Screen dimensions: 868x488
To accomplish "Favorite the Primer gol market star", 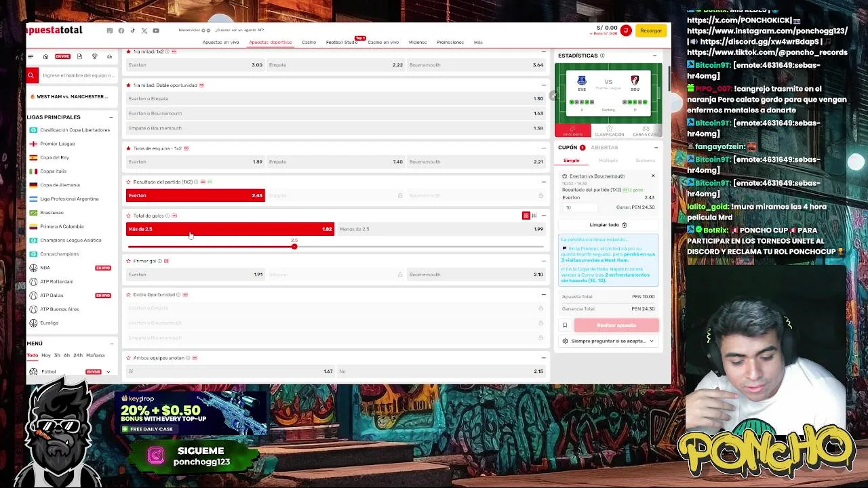I will tap(128, 261).
